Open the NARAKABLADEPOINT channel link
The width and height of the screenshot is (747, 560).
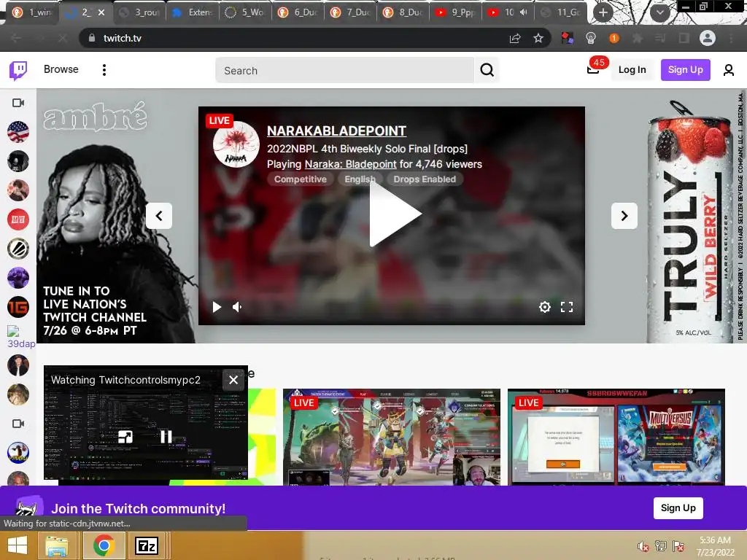(336, 131)
